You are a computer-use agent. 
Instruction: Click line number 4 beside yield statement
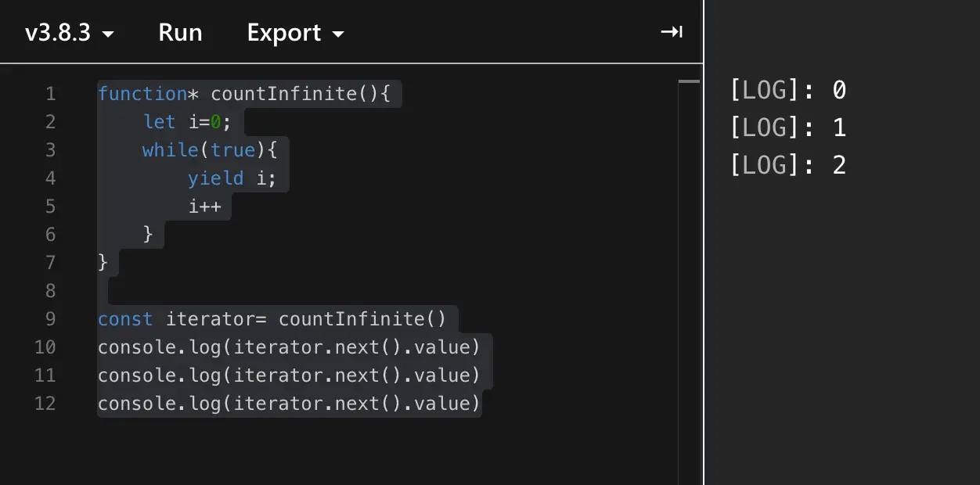pyautogui.click(x=50, y=178)
